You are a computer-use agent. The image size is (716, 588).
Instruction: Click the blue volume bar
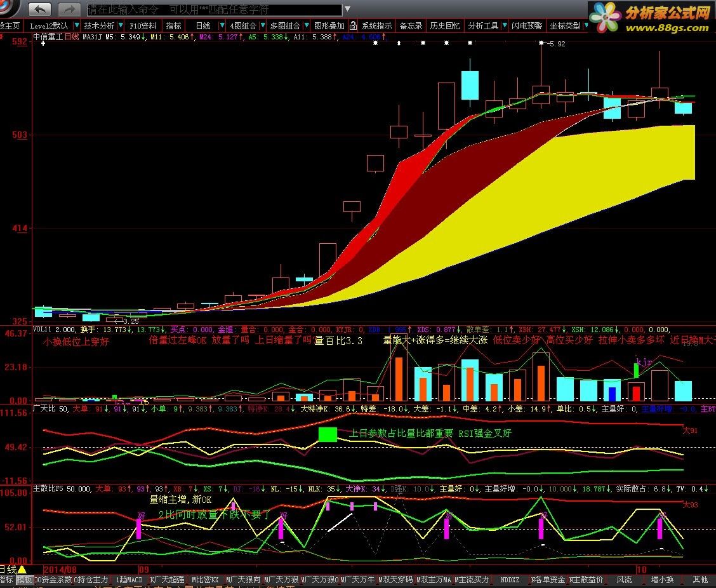613,394
